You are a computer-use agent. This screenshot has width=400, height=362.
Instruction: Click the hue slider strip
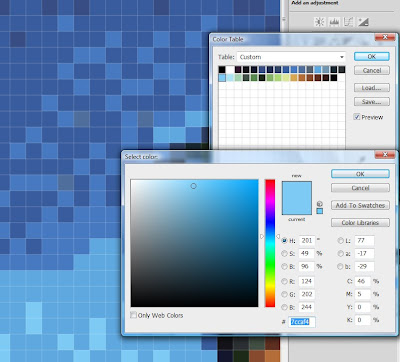[x=270, y=243]
